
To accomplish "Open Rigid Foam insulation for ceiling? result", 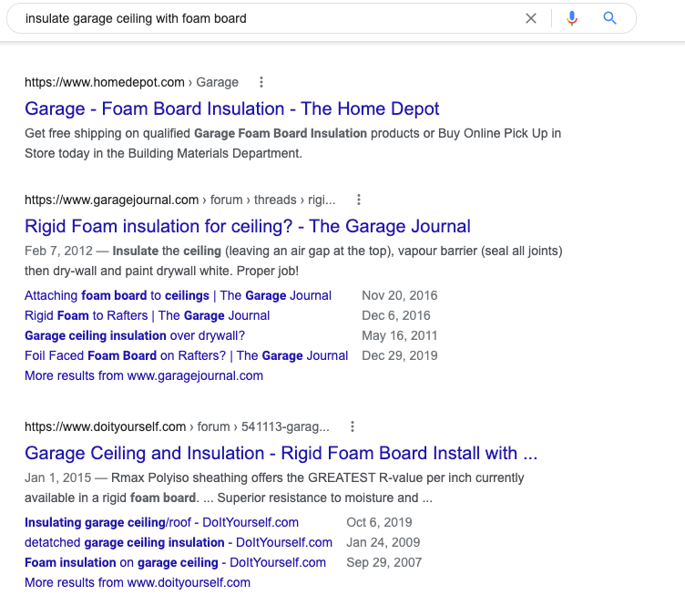I will [x=248, y=227].
